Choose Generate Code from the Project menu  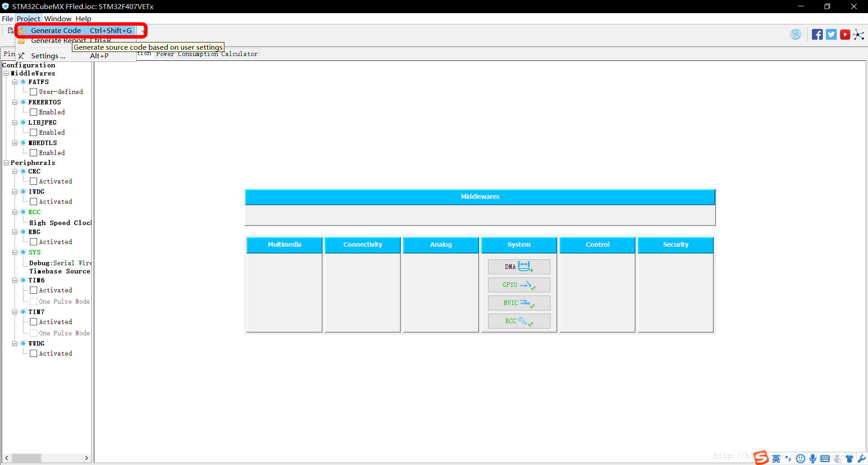point(76,30)
